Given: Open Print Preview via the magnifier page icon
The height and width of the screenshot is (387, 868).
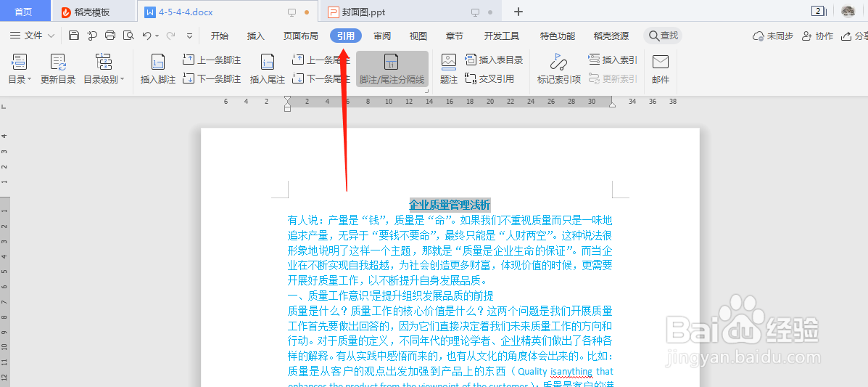Looking at the screenshot, I should (x=128, y=36).
